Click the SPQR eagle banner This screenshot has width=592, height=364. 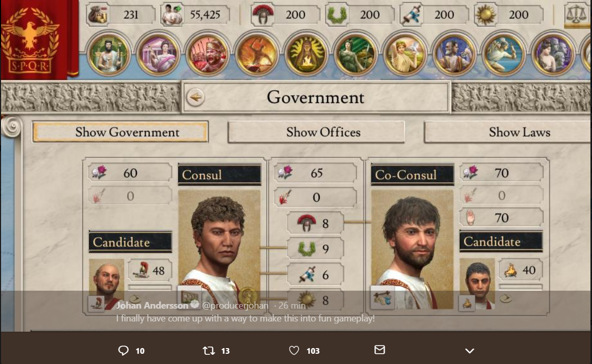tap(40, 39)
